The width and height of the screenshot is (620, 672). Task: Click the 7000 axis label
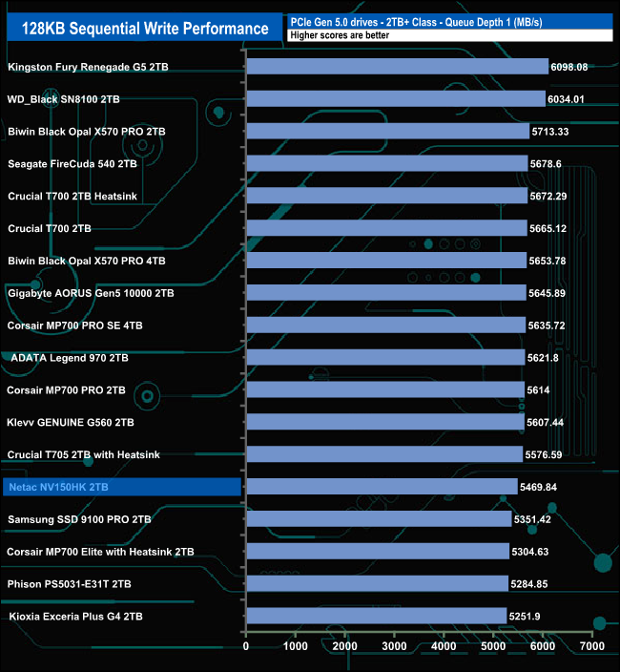point(592,646)
